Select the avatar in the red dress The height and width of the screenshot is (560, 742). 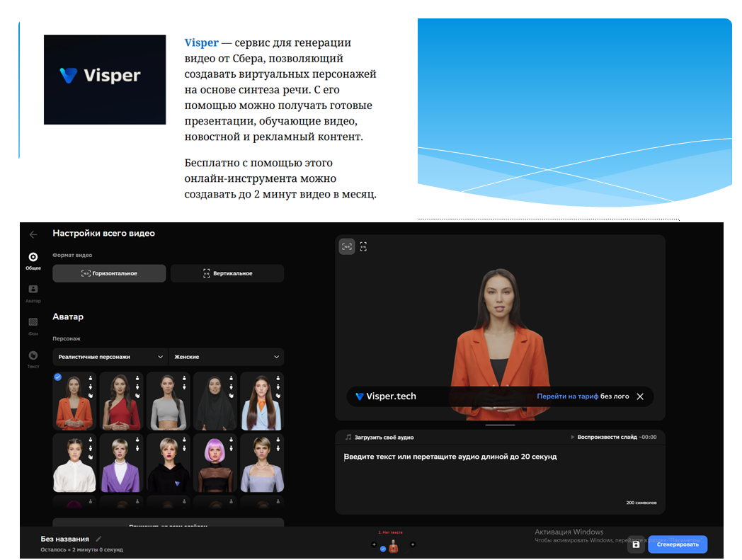click(120, 401)
